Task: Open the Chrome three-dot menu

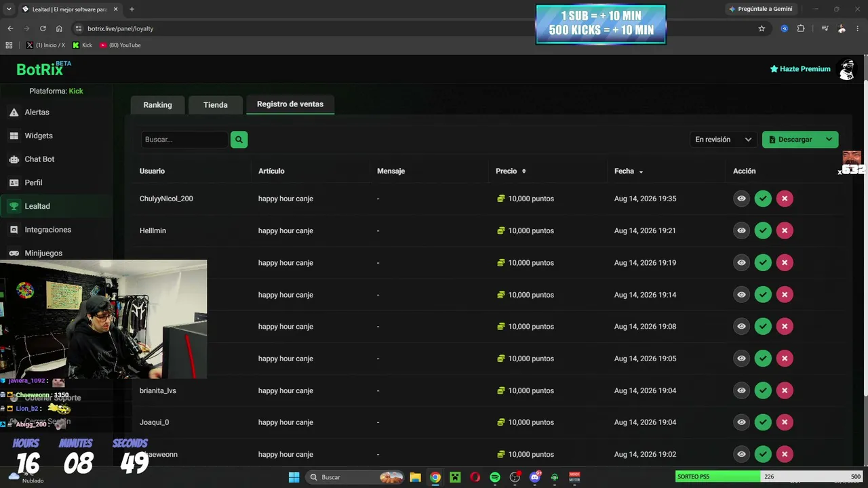Action: (x=858, y=28)
